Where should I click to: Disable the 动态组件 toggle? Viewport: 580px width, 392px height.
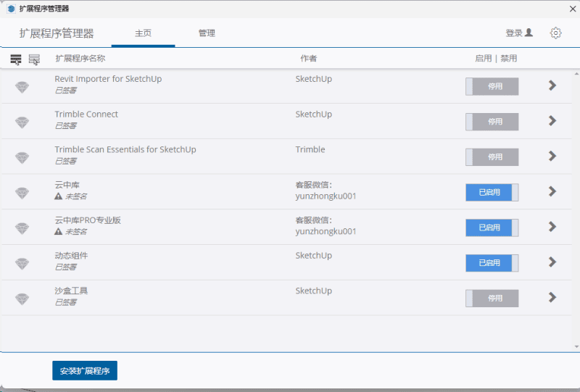(492, 263)
